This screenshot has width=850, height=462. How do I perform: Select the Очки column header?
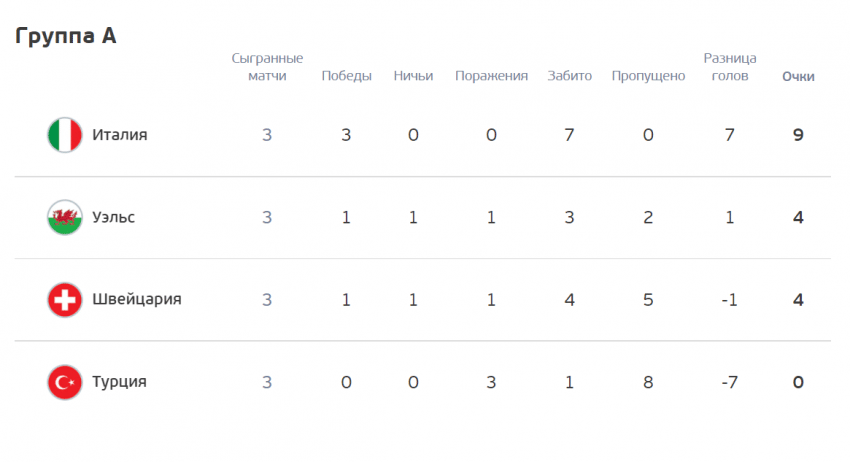(798, 76)
